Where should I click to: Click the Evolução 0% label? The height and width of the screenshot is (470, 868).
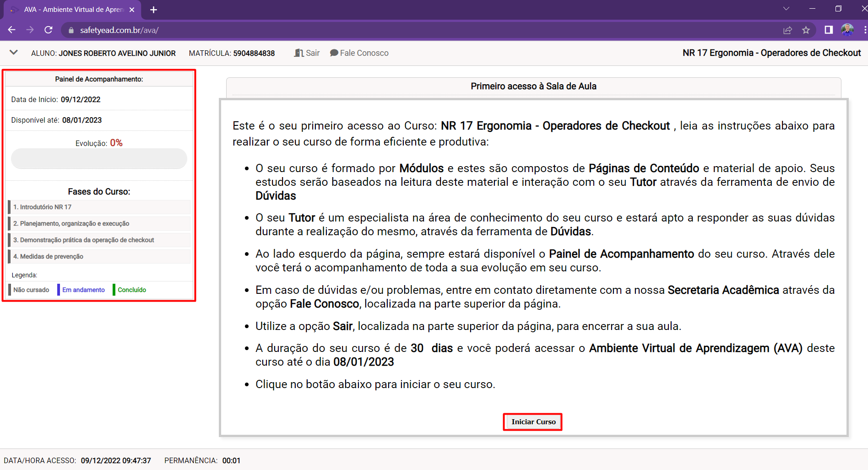tap(99, 143)
